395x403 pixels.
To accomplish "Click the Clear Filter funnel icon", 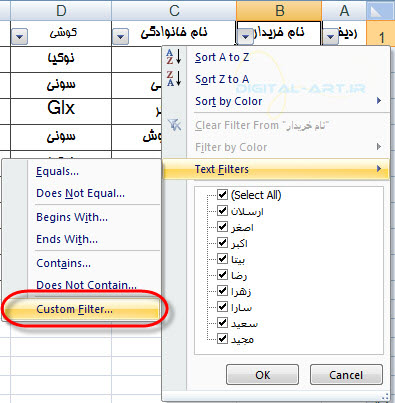I will [x=174, y=125].
